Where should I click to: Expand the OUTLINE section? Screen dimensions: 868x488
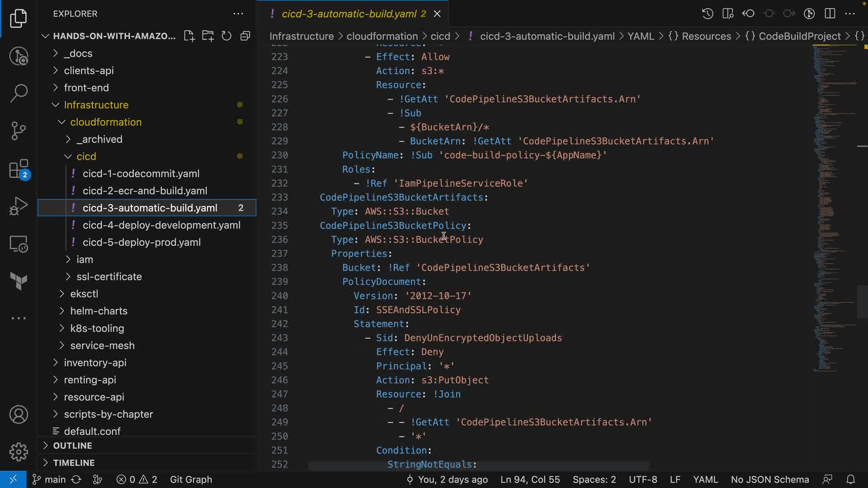pos(72,446)
